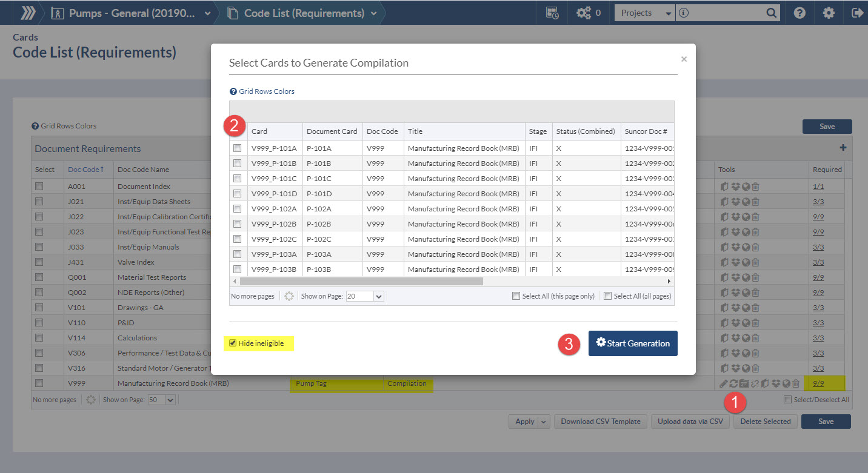
Task: Close the Select Cards dialog
Action: click(x=684, y=59)
